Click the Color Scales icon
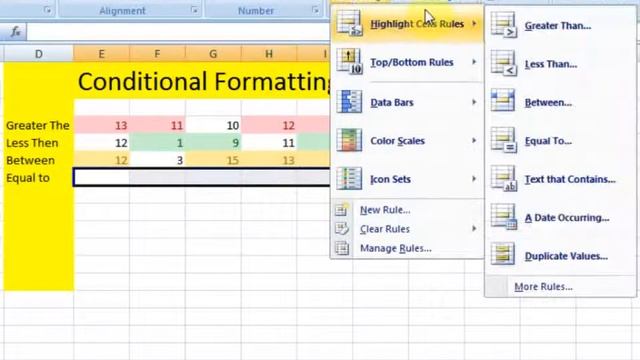Viewport: 640px width, 360px height. 349,140
